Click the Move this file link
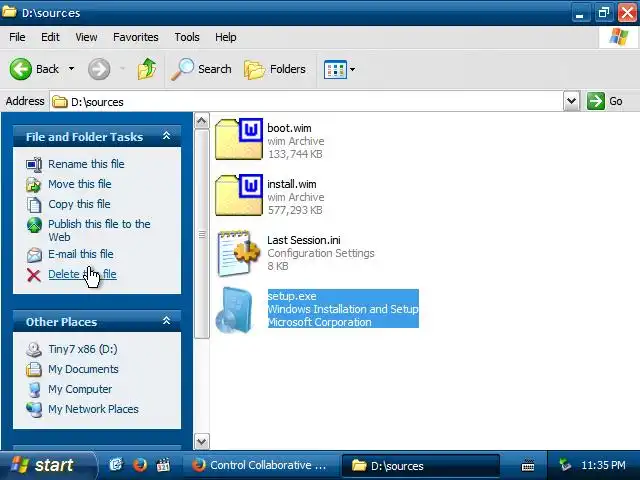This screenshot has width=640, height=480. [80, 184]
